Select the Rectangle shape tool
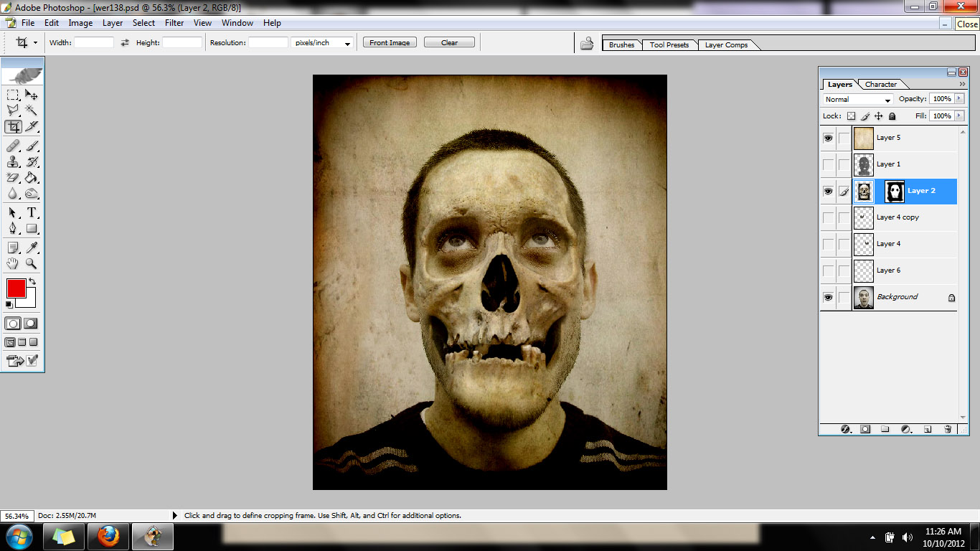Screen dimensions: 980x551 [x=32, y=228]
